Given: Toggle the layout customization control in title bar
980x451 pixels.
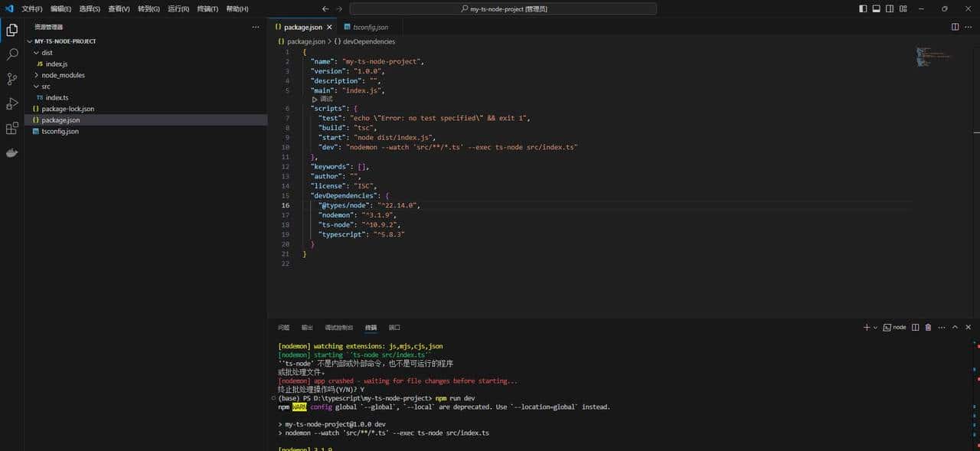Looking at the screenshot, I should click(x=903, y=9).
